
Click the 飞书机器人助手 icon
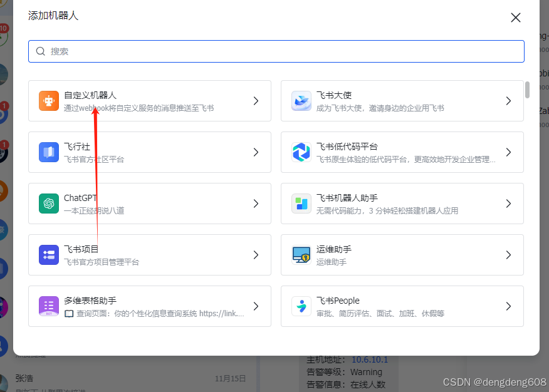[301, 204]
